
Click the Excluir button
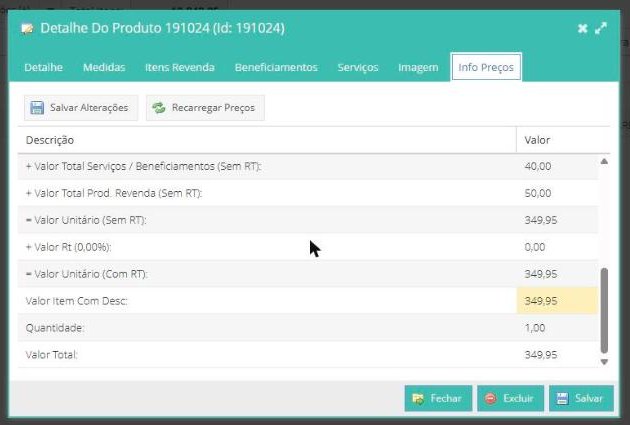coord(511,398)
